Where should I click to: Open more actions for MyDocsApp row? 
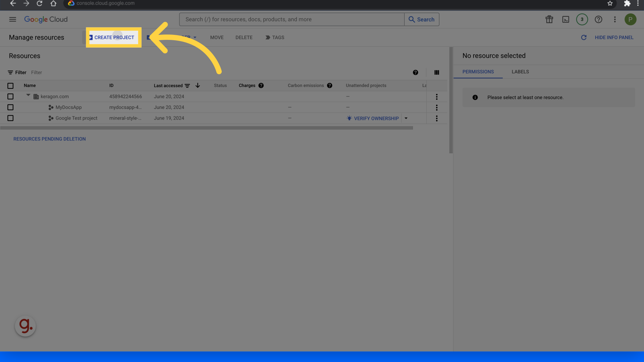click(x=437, y=108)
